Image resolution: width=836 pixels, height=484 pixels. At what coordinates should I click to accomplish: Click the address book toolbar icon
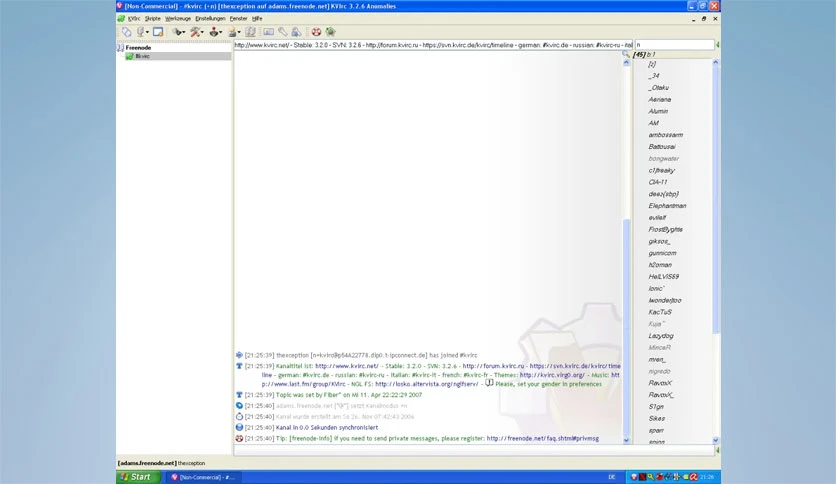tap(250, 32)
